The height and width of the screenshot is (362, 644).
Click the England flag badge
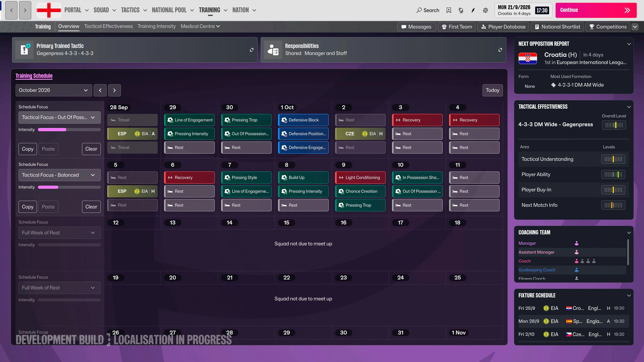(x=49, y=10)
